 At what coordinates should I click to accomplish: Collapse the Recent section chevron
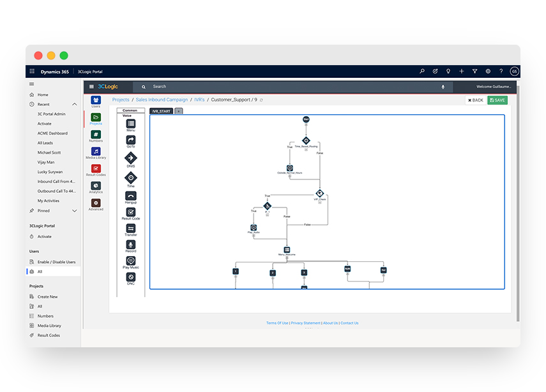coord(75,105)
